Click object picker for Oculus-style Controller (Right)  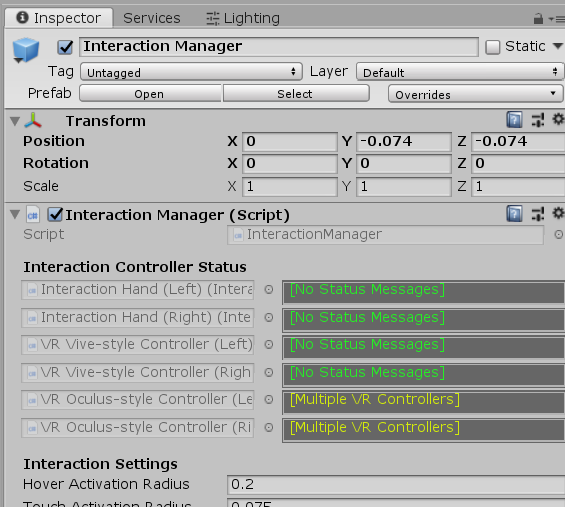[269, 427]
